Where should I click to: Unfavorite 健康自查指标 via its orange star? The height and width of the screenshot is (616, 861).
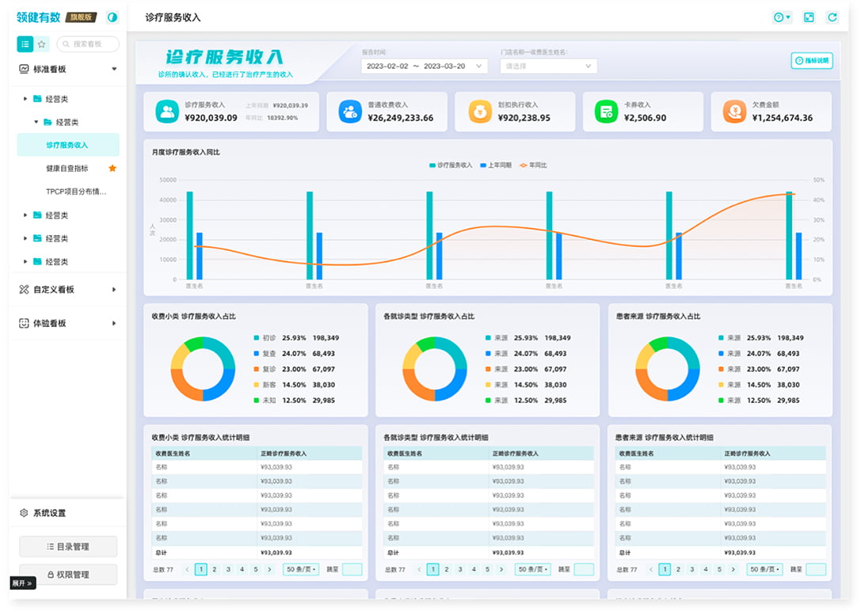click(112, 169)
